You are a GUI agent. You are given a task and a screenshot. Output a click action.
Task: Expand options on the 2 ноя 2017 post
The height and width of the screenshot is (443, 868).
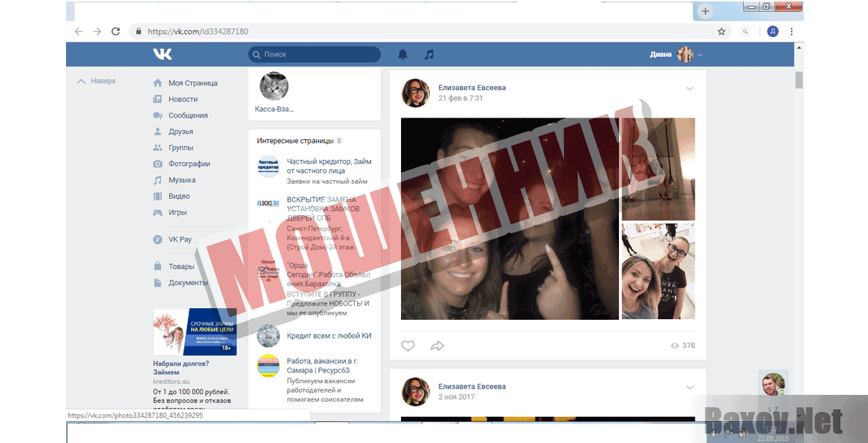pos(690,387)
